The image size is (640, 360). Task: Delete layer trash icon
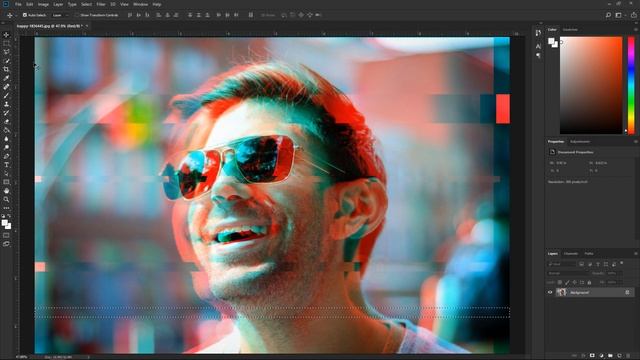[x=628, y=356]
